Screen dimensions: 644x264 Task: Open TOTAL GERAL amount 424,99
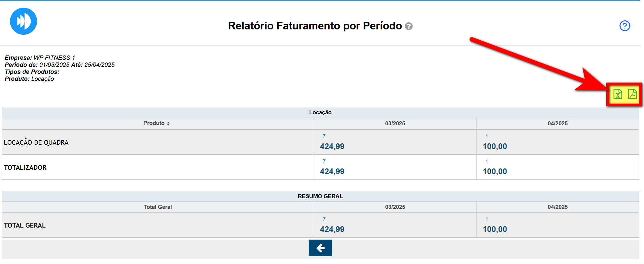332,229
